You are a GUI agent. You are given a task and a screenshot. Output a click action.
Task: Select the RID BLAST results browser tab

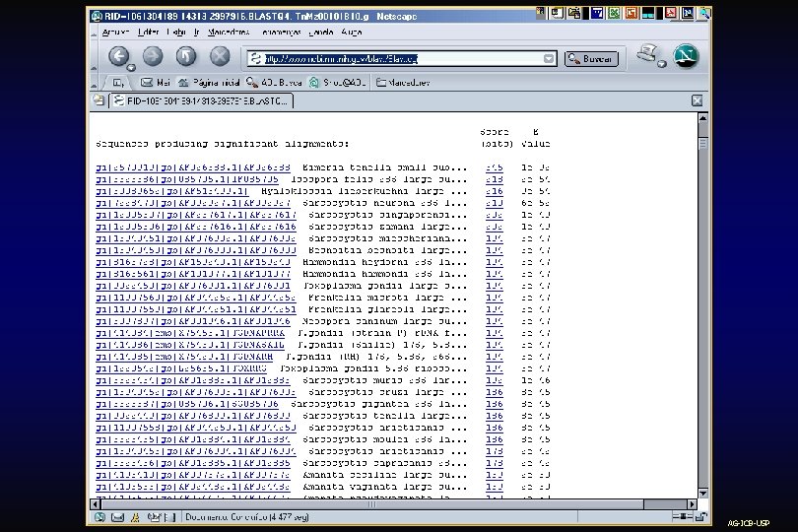pos(202,100)
